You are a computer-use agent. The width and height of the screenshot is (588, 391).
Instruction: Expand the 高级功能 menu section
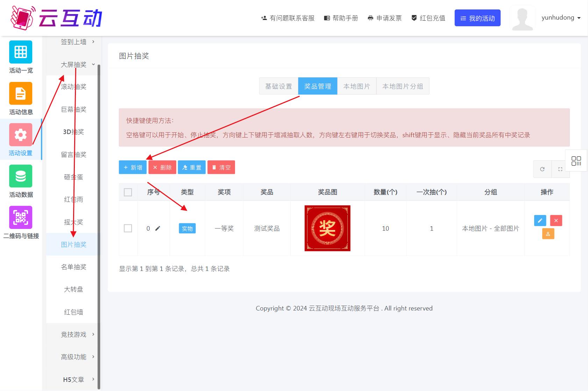pos(78,357)
